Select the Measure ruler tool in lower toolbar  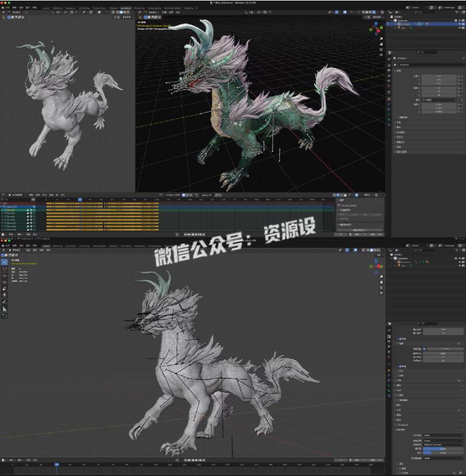point(4,309)
